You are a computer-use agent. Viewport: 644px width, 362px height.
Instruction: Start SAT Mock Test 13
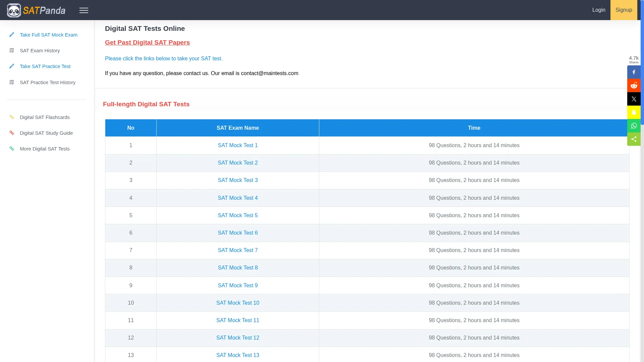click(x=238, y=355)
